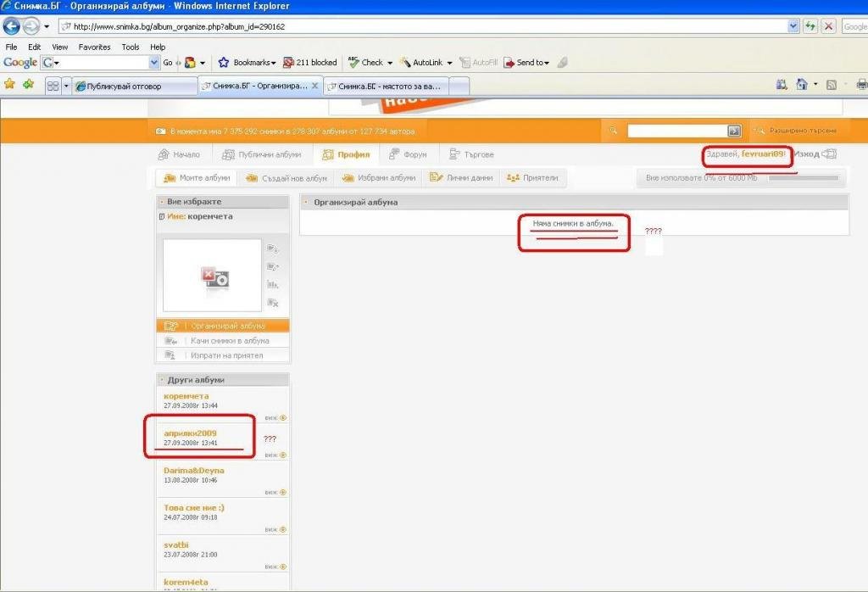Open the Tools menu
The image size is (868, 592).
pos(131,47)
